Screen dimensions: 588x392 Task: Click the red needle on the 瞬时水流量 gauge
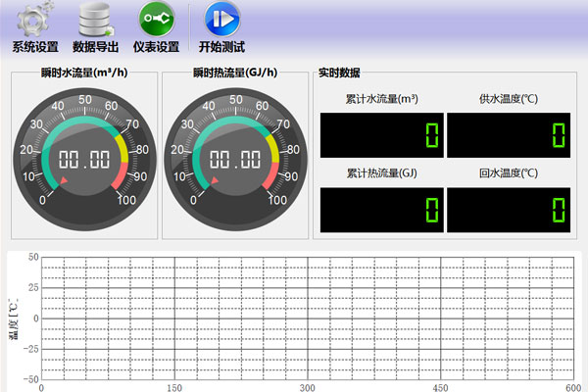[65, 182]
